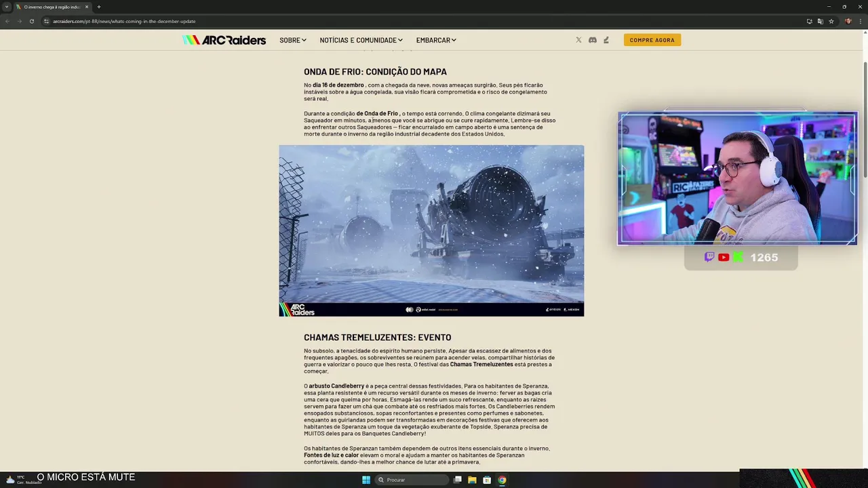Click the YouTube icon in viewer counter
This screenshot has width=868, height=488.
click(724, 258)
